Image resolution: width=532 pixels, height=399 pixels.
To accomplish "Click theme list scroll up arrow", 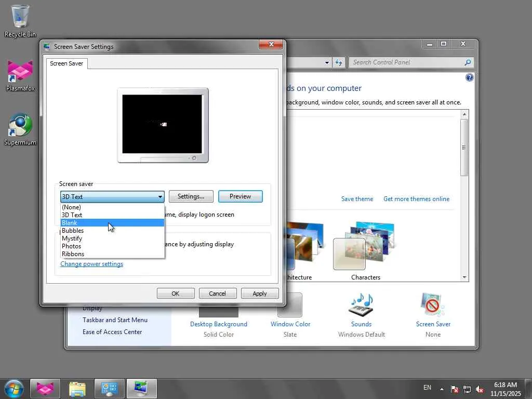I will click(464, 114).
